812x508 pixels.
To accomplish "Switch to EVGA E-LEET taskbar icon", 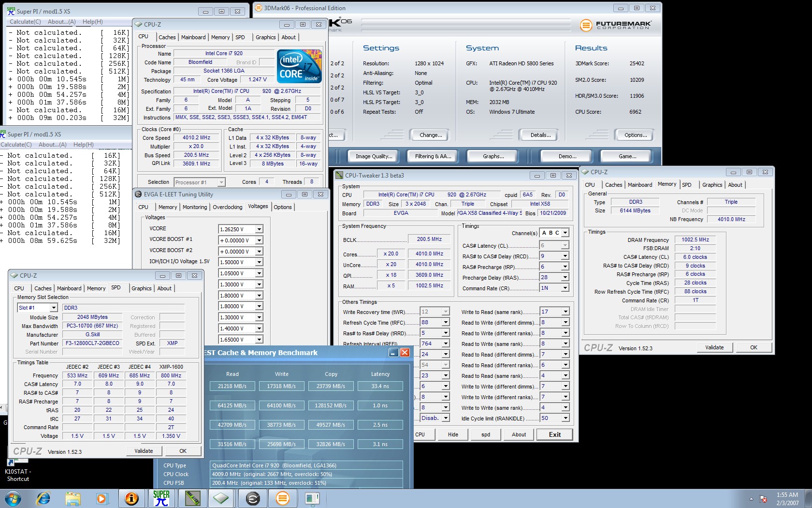I will point(253,498).
